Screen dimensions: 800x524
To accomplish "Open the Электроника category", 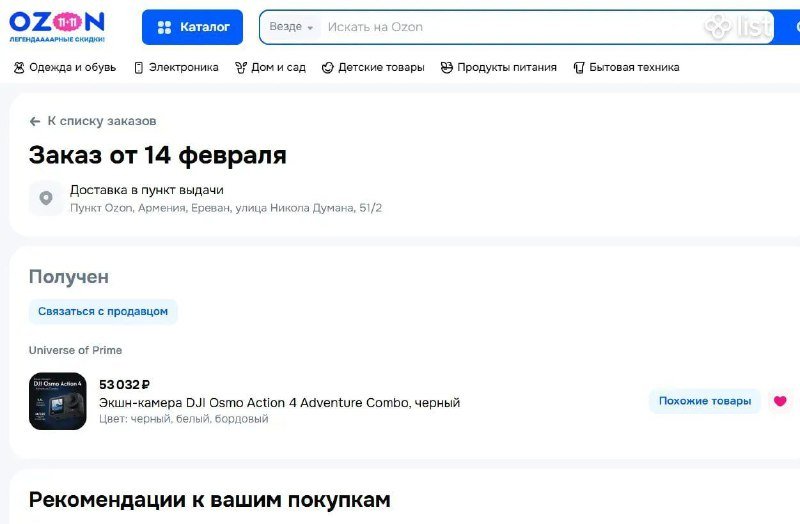I will (183, 68).
